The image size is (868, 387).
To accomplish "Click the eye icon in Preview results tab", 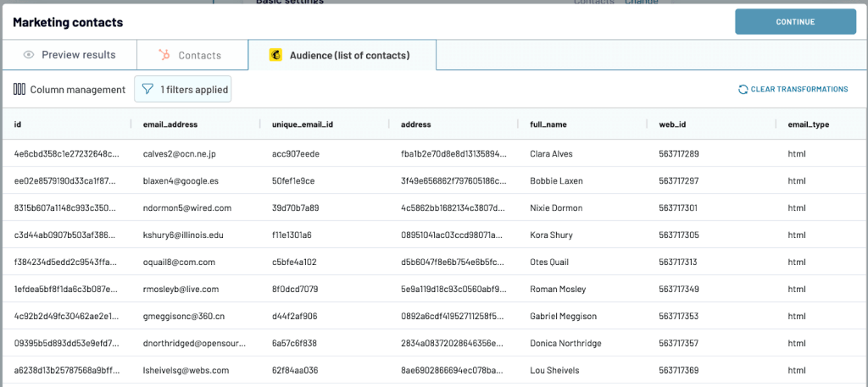I will (x=29, y=55).
